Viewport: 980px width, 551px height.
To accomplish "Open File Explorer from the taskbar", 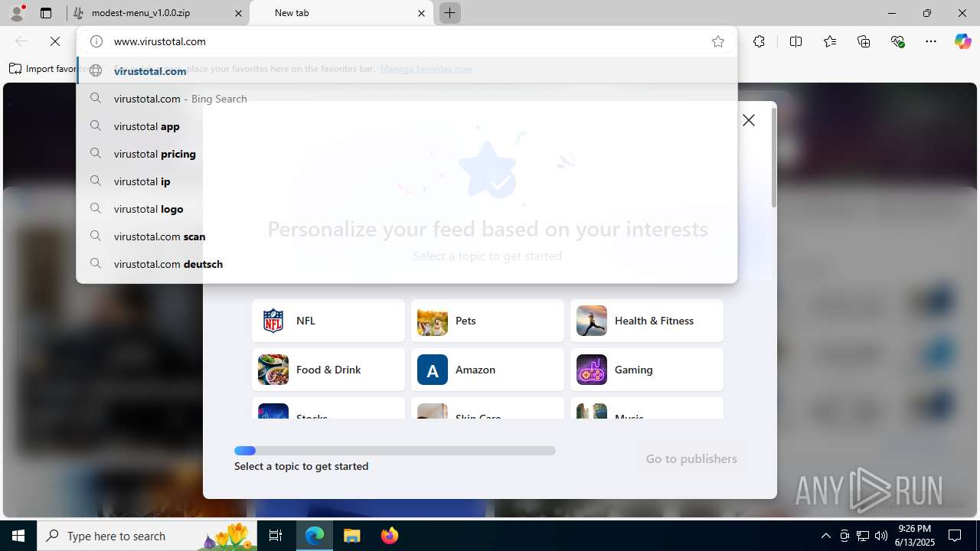I will pos(351,536).
